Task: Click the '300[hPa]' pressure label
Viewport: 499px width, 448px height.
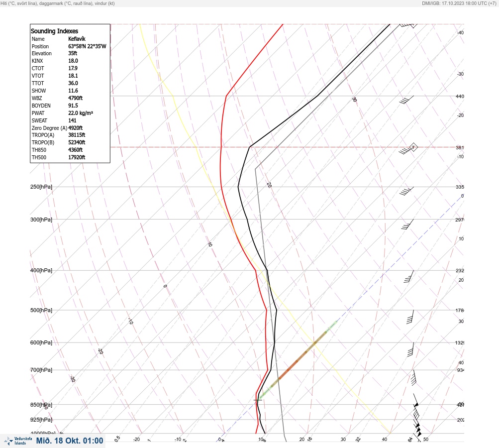Action: (x=41, y=220)
